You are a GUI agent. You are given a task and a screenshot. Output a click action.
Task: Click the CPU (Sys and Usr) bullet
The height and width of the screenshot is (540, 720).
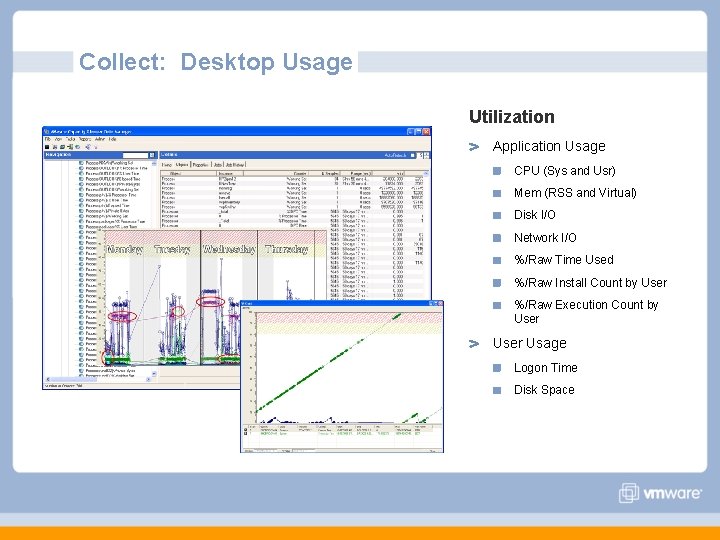pyautogui.click(x=564, y=170)
